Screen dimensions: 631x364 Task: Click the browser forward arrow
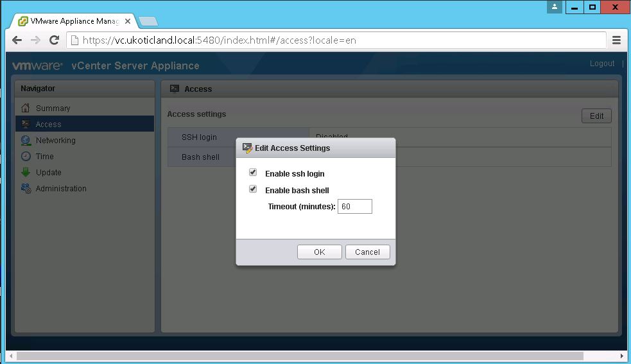coord(35,40)
